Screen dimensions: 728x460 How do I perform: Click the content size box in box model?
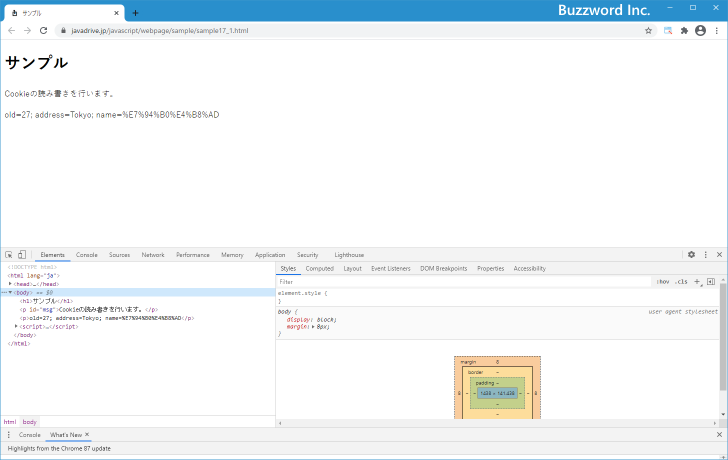pos(497,393)
